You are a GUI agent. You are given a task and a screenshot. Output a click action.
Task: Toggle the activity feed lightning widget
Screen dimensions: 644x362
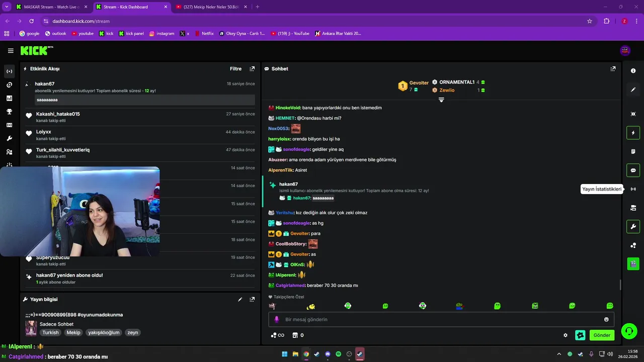633,133
